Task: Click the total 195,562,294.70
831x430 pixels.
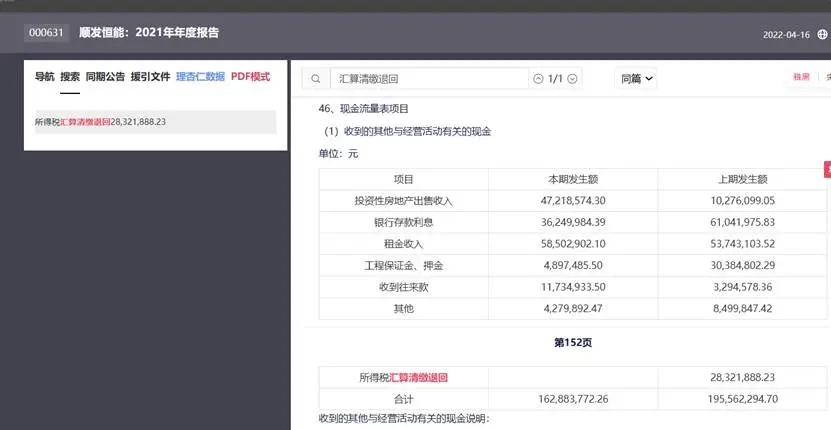Action: (x=742, y=399)
